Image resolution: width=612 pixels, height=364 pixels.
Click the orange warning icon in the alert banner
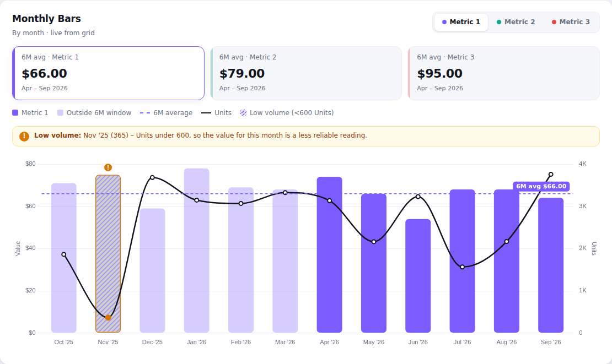[x=24, y=136]
